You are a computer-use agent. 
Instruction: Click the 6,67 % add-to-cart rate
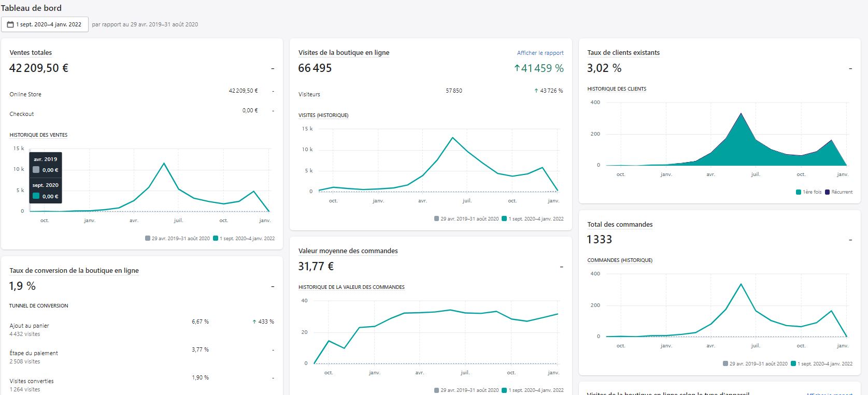tap(200, 321)
